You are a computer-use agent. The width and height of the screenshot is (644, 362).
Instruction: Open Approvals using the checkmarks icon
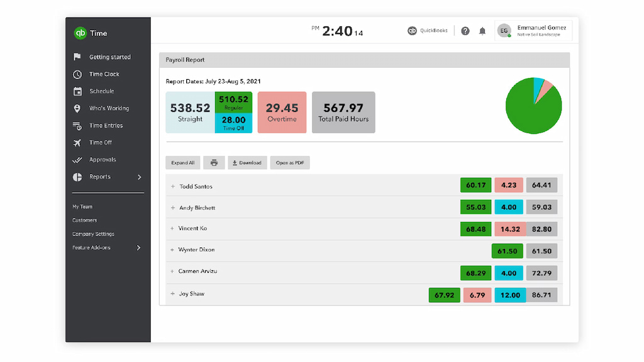(x=76, y=159)
